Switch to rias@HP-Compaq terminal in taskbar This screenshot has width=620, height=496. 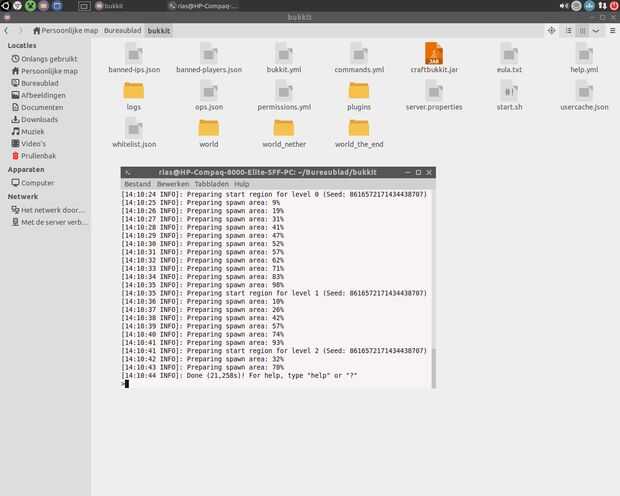coord(204,6)
